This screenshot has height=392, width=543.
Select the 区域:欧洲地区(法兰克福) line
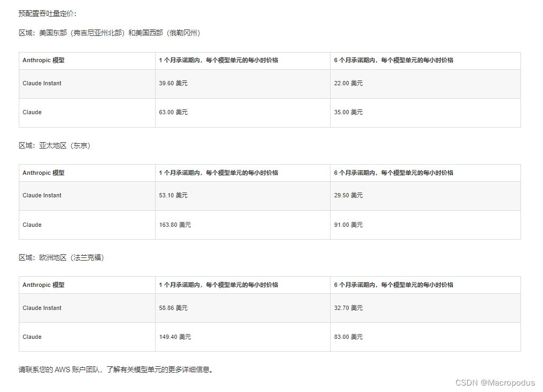61,258
